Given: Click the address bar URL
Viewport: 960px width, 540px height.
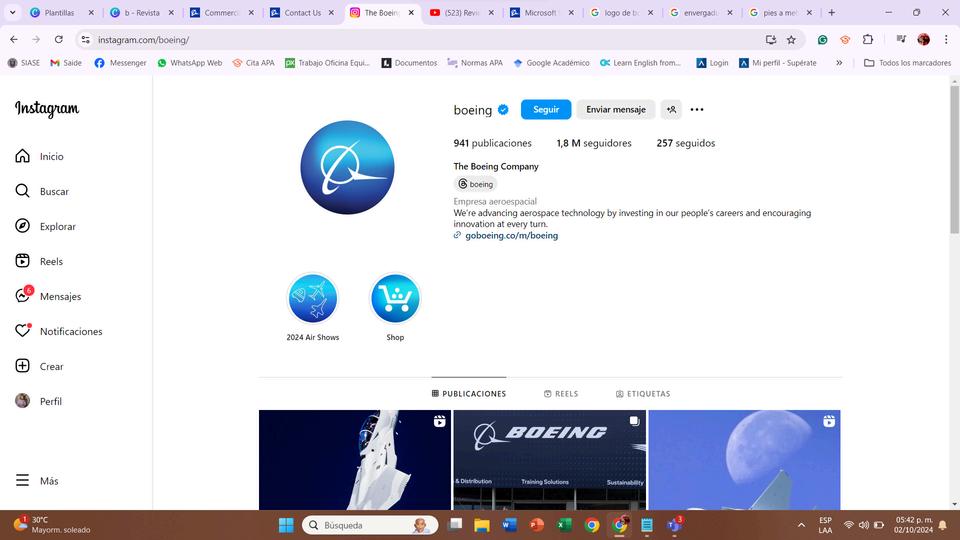Looking at the screenshot, I should (143, 40).
